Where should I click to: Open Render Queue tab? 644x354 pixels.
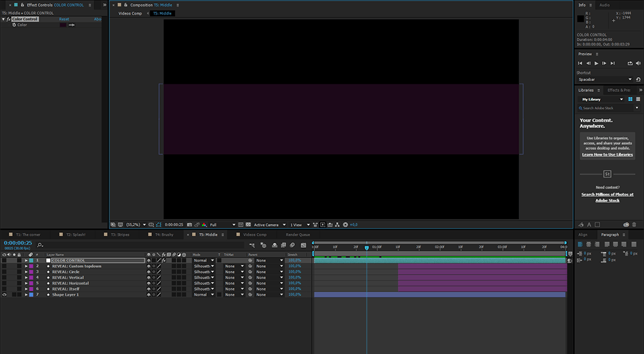tap(298, 234)
